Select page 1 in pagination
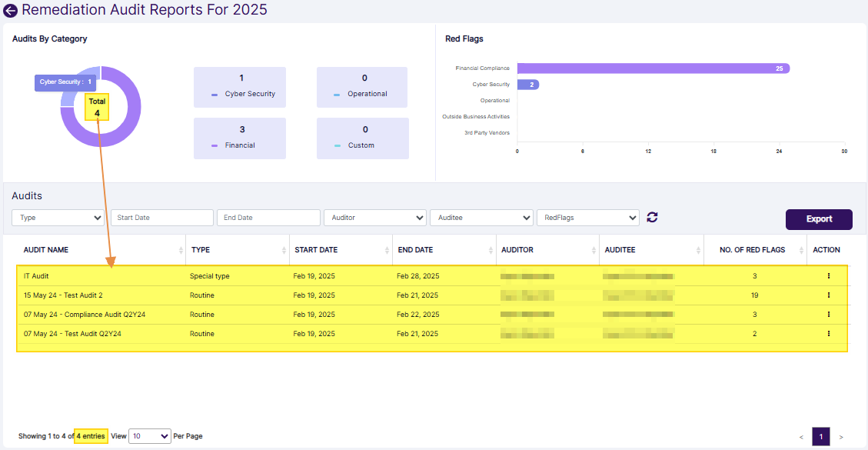The image size is (868, 450). click(821, 436)
